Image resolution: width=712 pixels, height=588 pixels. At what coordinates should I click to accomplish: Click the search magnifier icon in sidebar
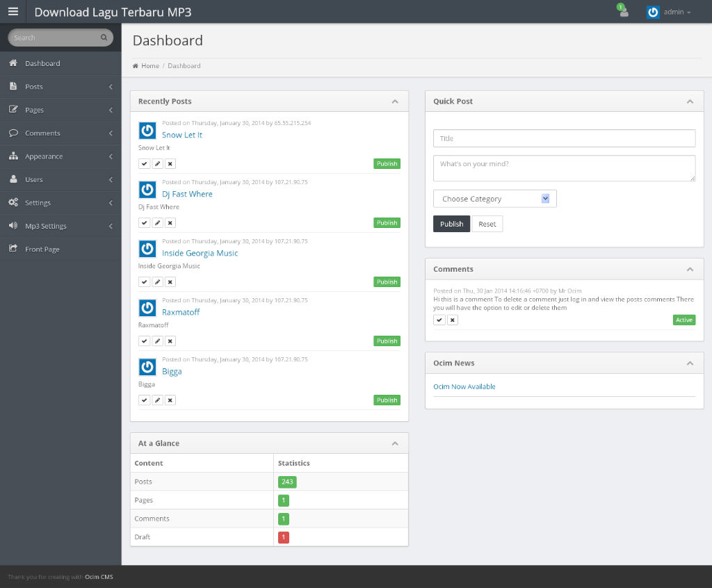coord(104,38)
